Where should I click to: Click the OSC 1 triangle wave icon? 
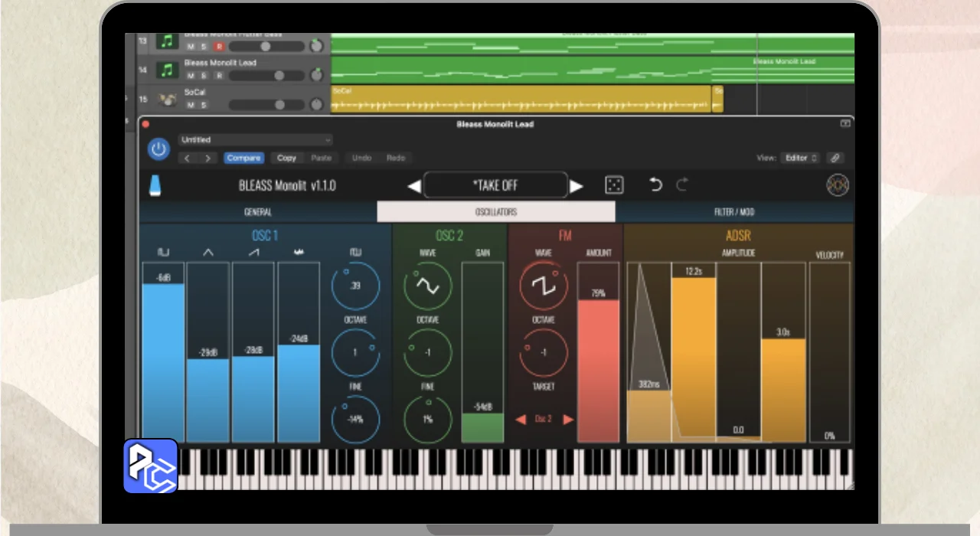click(x=208, y=252)
